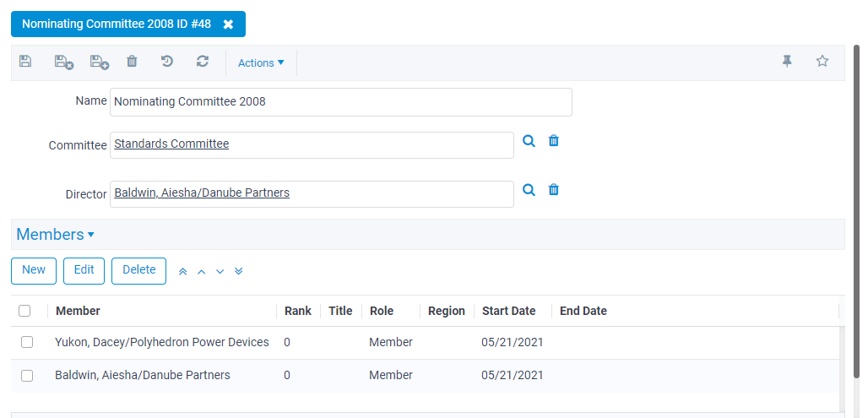Open the Actions dropdown menu
868x418 pixels.
[x=261, y=63]
